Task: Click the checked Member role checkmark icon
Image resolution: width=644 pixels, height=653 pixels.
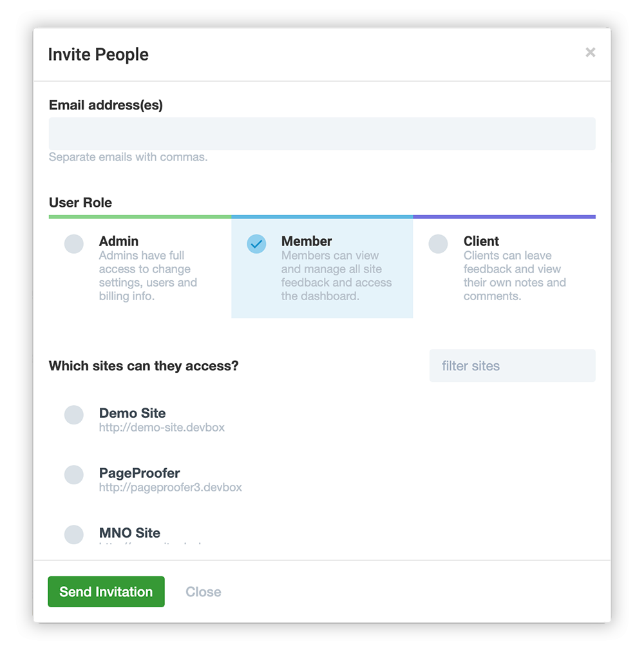Action: pos(256,244)
